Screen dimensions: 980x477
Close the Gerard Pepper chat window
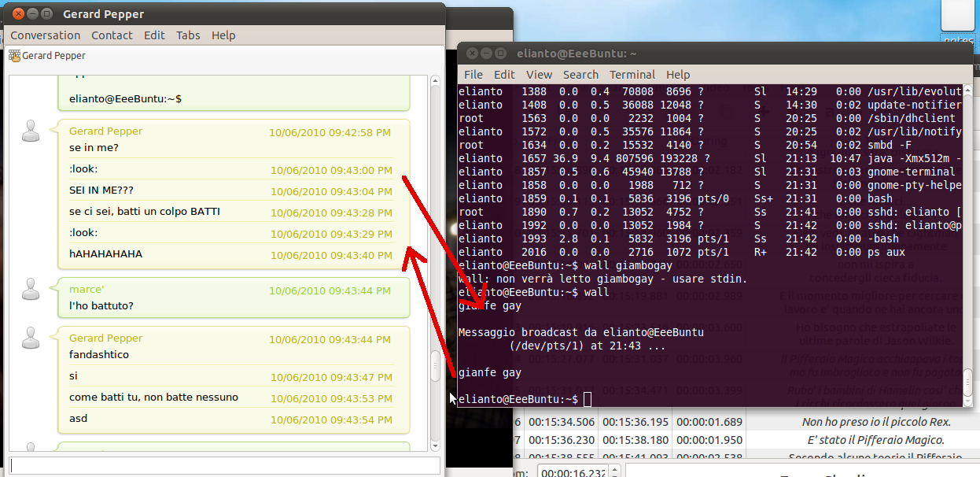19,14
